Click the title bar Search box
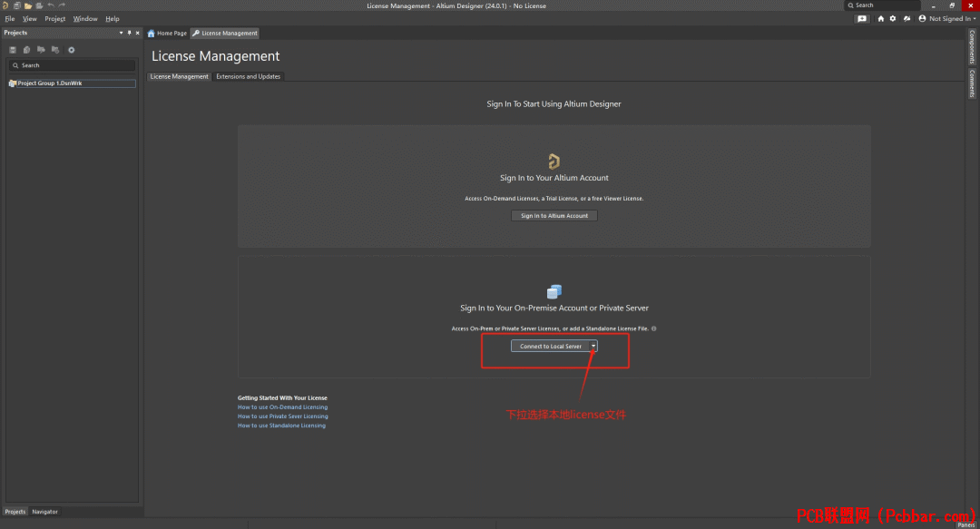The height and width of the screenshot is (529, 980). click(883, 5)
